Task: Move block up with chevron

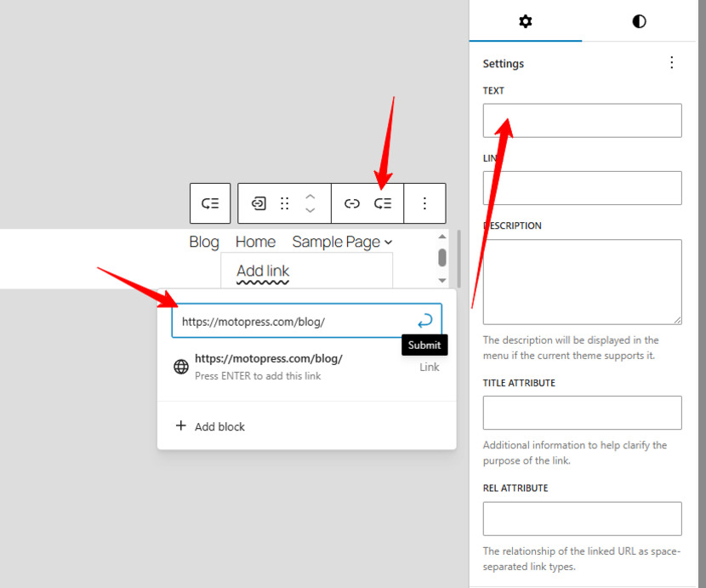Action: point(310,197)
